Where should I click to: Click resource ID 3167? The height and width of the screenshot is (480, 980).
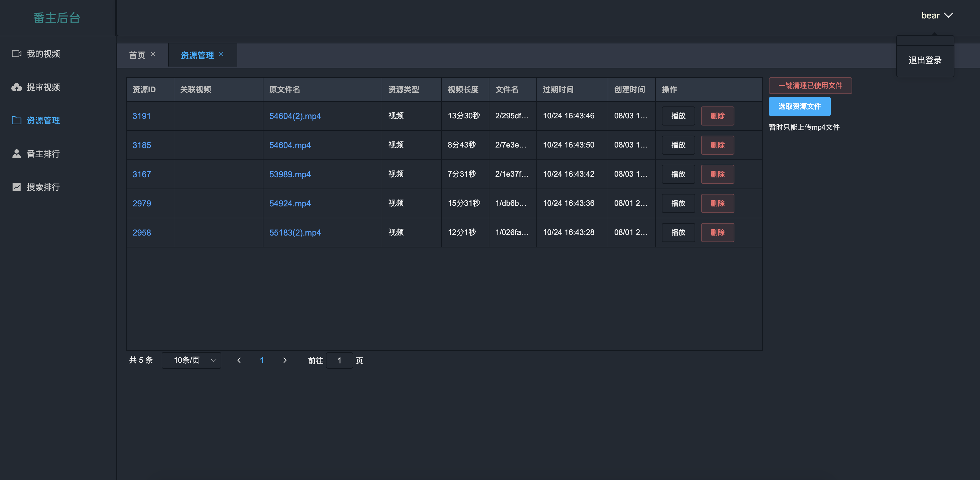pyautogui.click(x=142, y=174)
